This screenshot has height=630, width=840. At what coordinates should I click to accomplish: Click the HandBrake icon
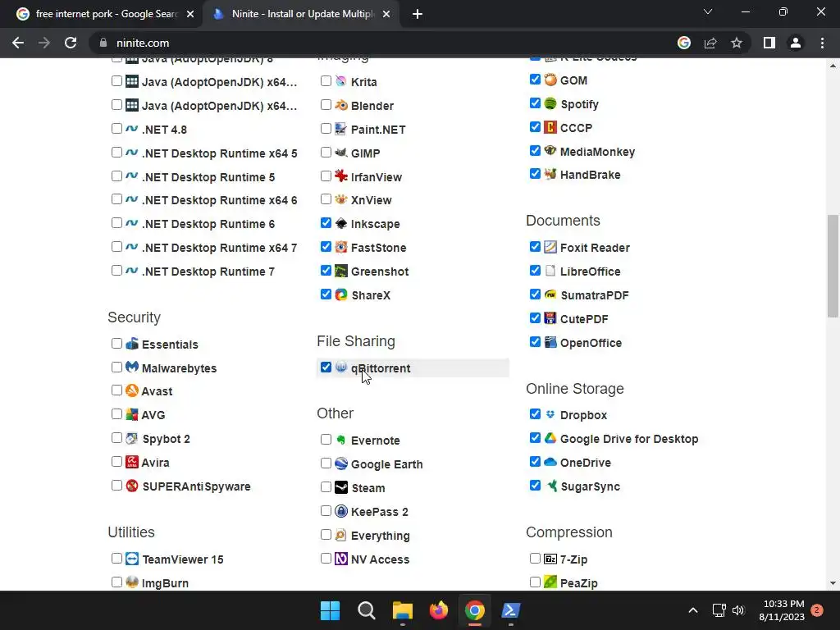550,174
